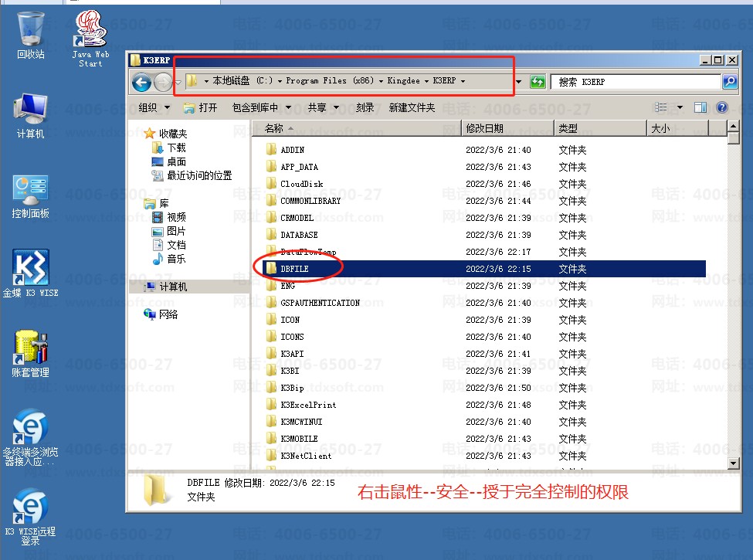
Task: Select the K3MOBILE folder icon
Action: tap(271, 439)
